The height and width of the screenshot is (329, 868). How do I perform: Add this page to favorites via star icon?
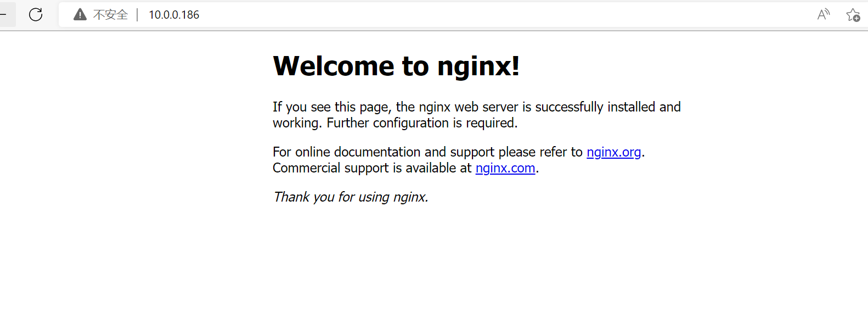853,15
